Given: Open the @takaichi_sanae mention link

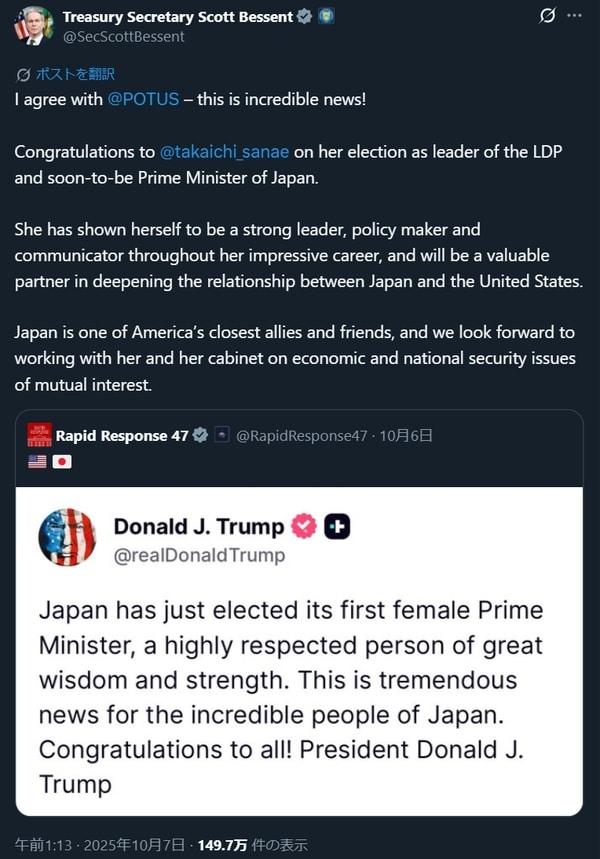Looking at the screenshot, I should 224,152.
